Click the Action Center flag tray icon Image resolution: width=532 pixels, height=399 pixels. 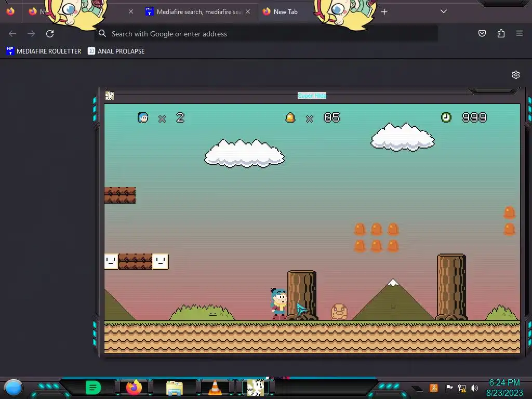click(x=449, y=388)
